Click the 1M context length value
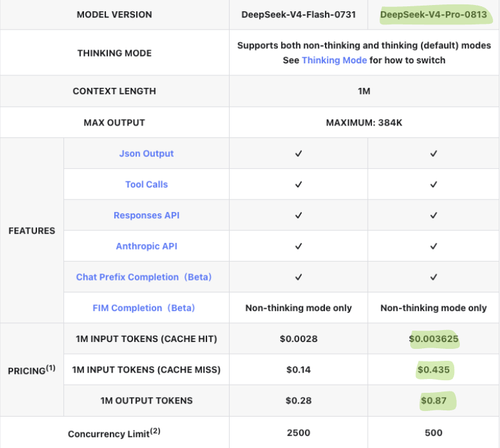 click(x=364, y=91)
